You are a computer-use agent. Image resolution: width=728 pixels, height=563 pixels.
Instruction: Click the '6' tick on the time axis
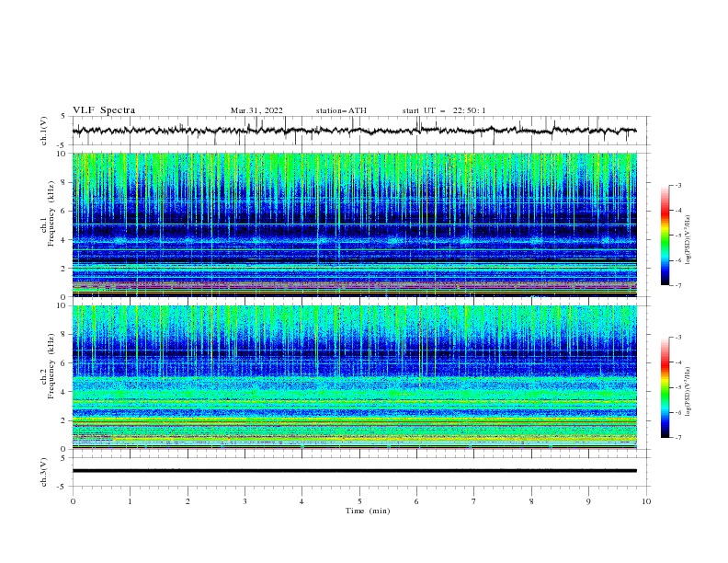(416, 501)
